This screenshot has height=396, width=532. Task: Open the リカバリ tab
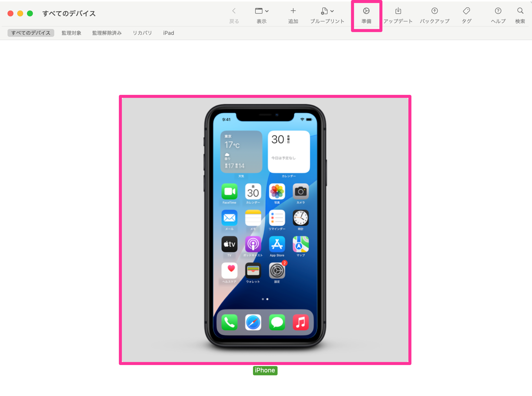point(142,33)
